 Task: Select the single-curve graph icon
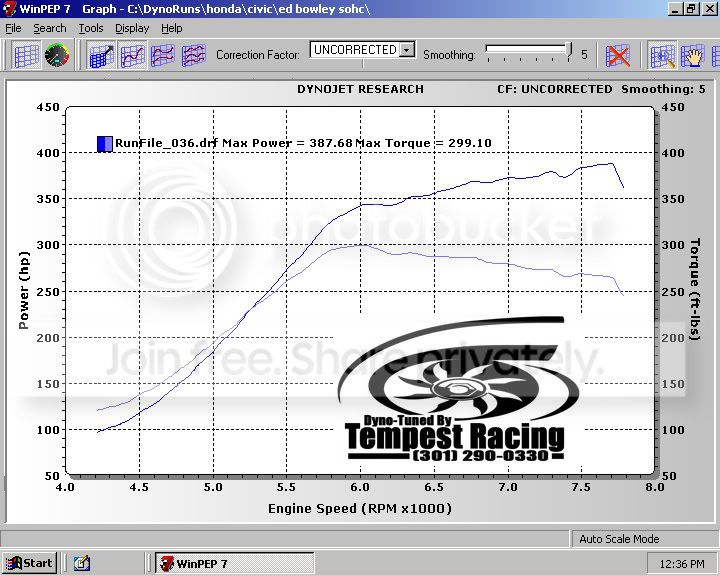click(x=133, y=56)
